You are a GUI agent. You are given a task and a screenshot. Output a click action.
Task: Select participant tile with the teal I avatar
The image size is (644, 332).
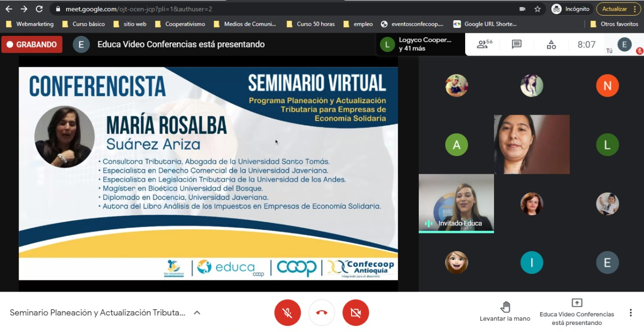click(532, 263)
